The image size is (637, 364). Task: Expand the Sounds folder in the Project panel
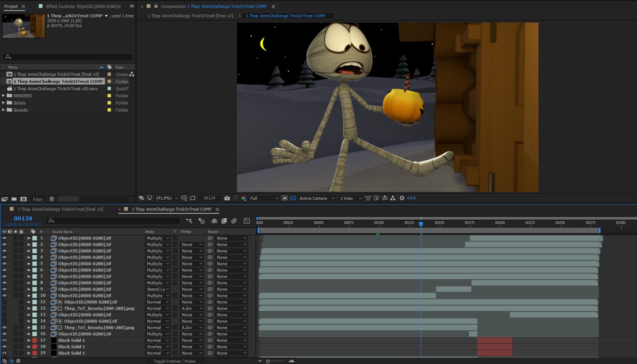tap(3, 110)
